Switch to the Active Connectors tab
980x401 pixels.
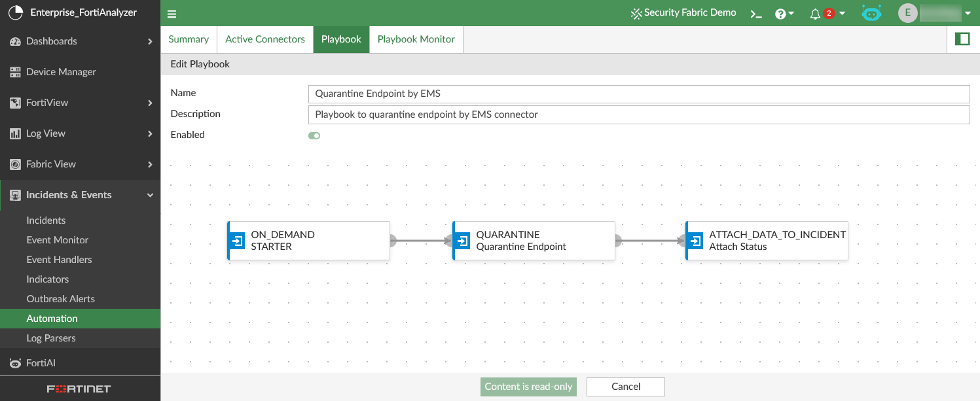(265, 39)
